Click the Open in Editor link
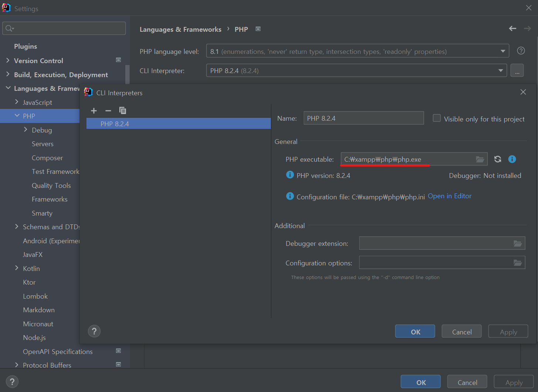This screenshot has width=538, height=392. coord(450,196)
